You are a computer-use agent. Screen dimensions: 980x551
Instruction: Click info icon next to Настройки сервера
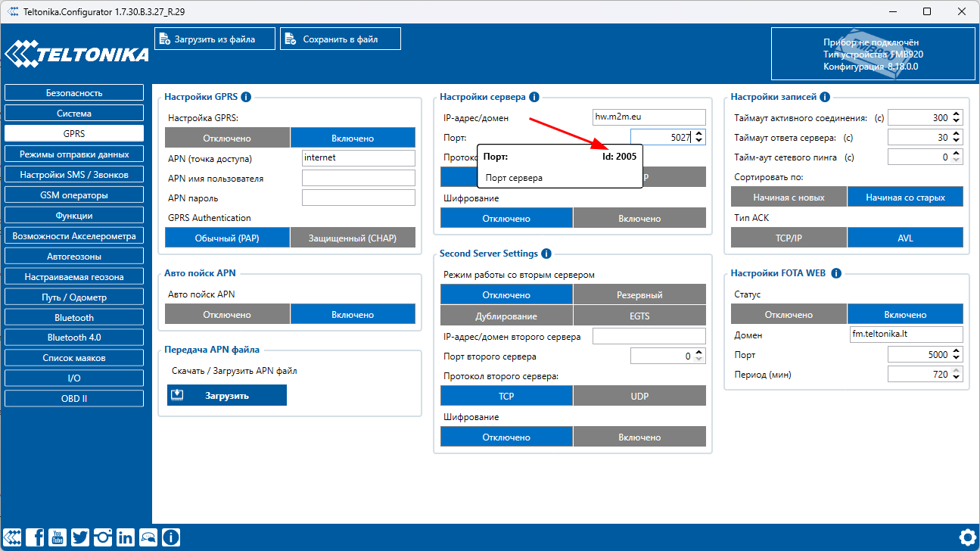[534, 97]
